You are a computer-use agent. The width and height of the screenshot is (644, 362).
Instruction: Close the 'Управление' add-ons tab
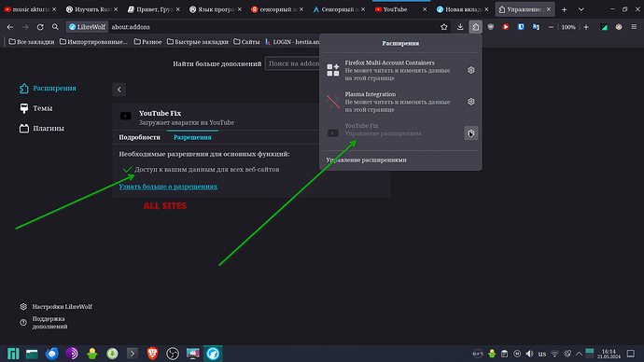coord(548,9)
